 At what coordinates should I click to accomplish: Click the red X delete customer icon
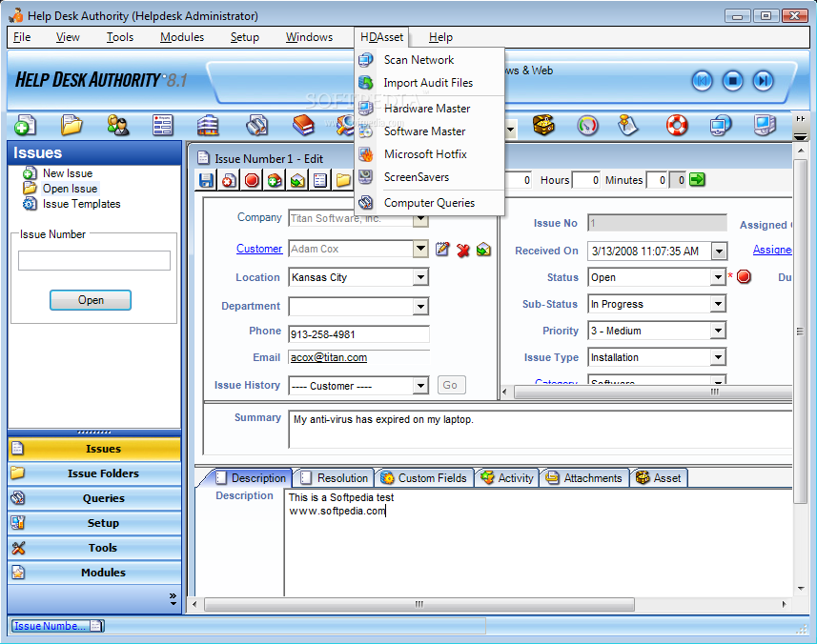(x=462, y=251)
